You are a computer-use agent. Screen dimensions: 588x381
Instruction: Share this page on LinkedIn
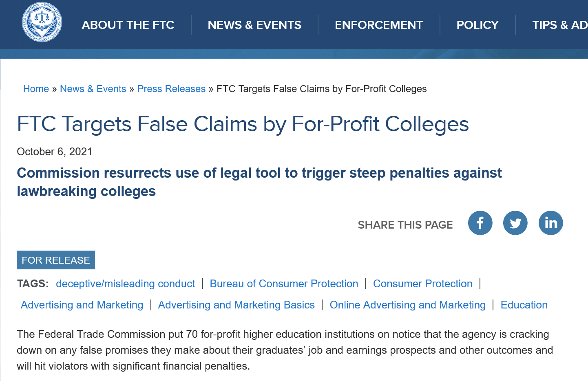[x=550, y=223]
